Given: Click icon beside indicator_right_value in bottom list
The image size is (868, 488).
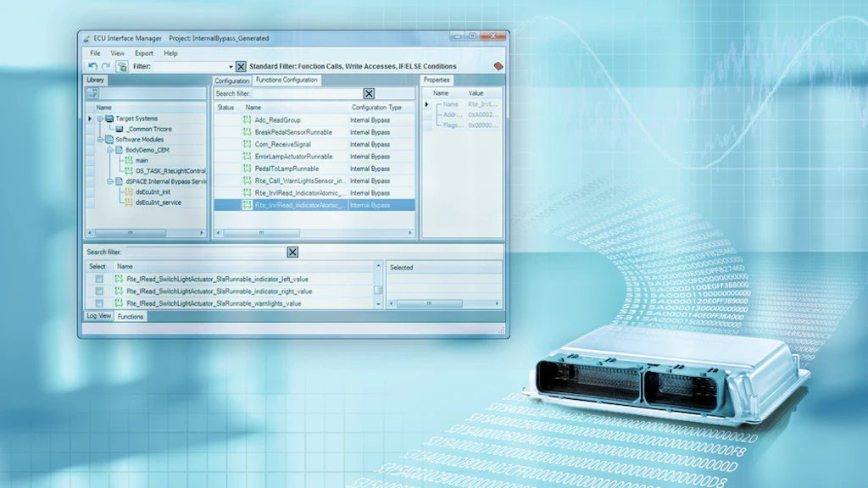Looking at the screenshot, I should (119, 291).
